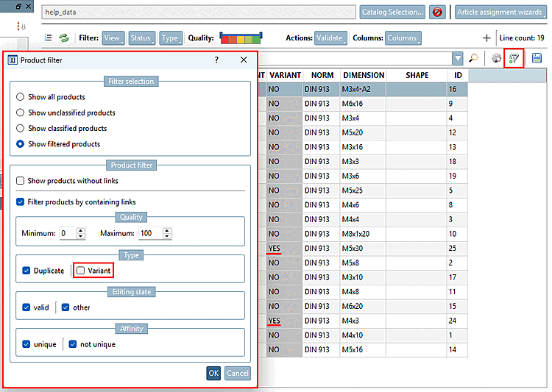Toggle Filter products by containing links

20,202
